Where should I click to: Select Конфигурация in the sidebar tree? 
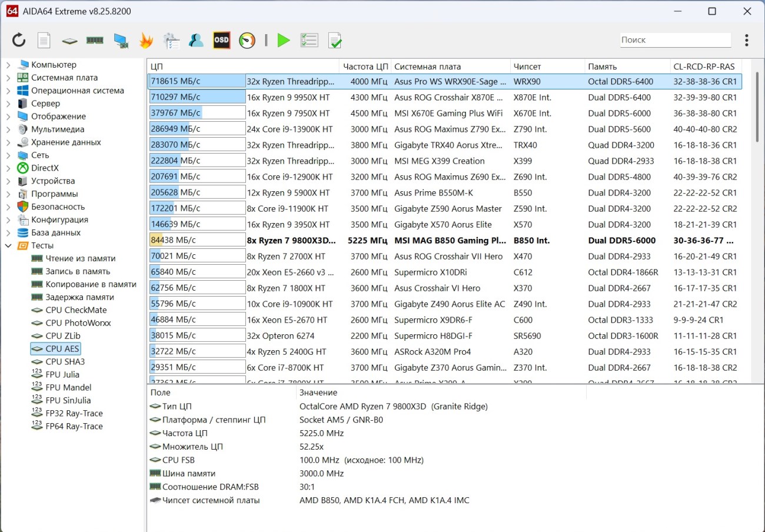coord(59,220)
